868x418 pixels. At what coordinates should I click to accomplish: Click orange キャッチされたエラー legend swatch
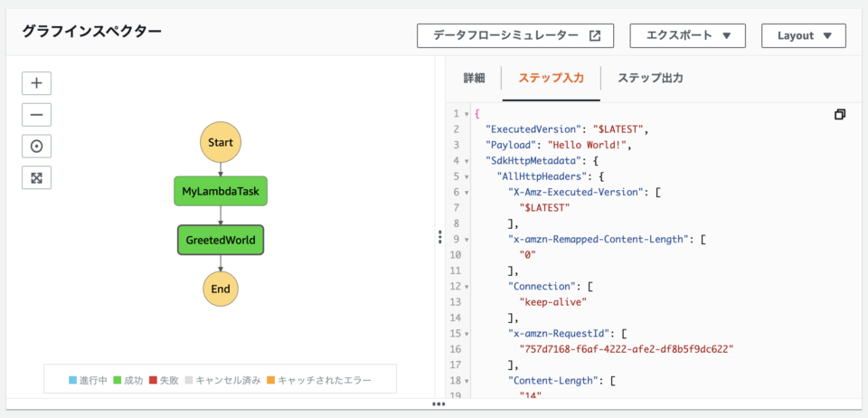click(x=270, y=380)
